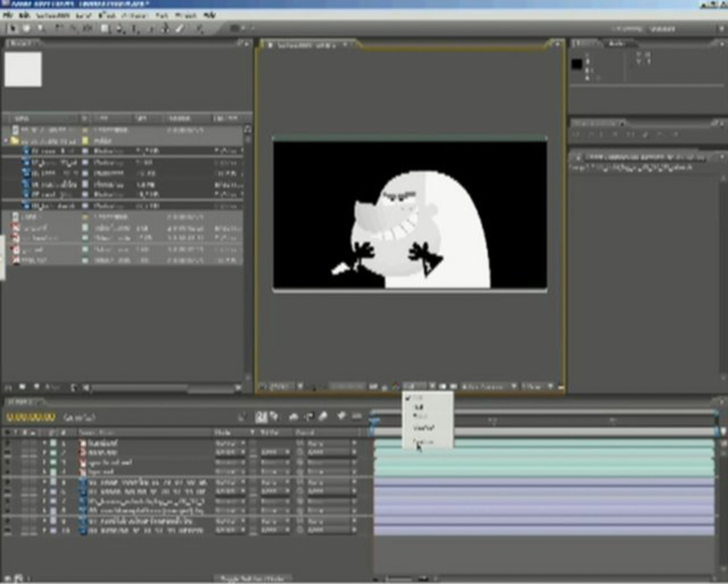Viewport: 728px width, 584px height.
Task: Switch to the Audio panel tab
Action: tap(617, 44)
